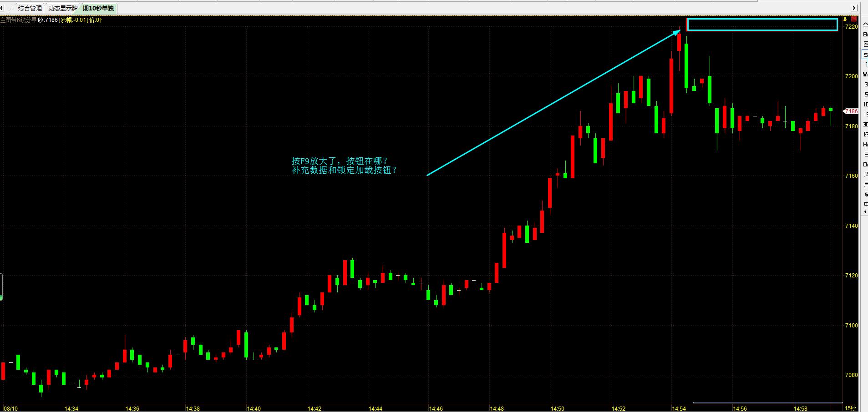Click the 7080 price axis label
Image resolution: width=868 pixels, height=412 pixels.
pyautogui.click(x=851, y=375)
